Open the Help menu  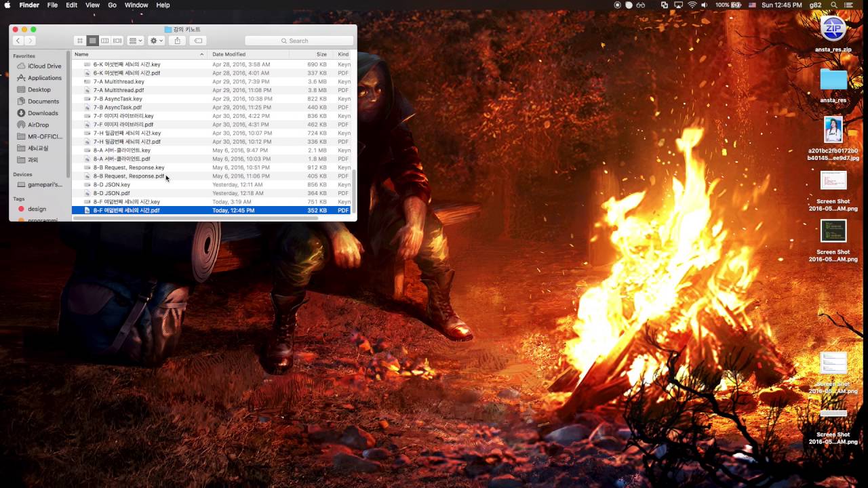[x=163, y=5]
